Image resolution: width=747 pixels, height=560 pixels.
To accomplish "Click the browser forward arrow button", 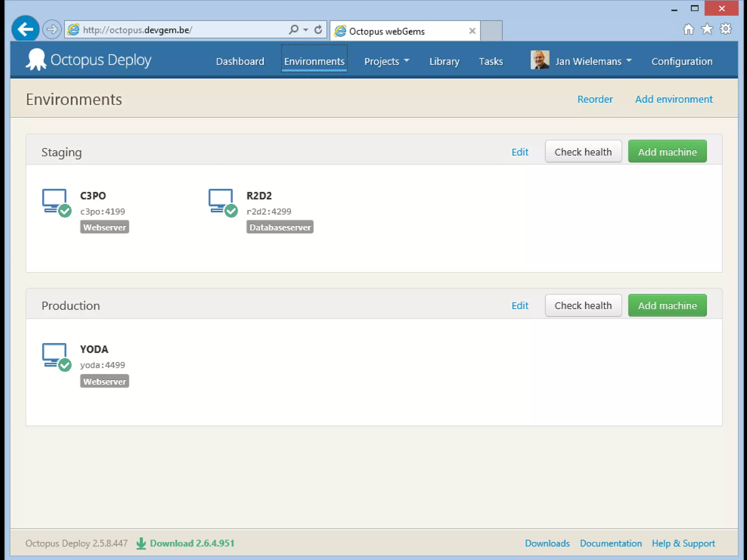I will (52, 30).
